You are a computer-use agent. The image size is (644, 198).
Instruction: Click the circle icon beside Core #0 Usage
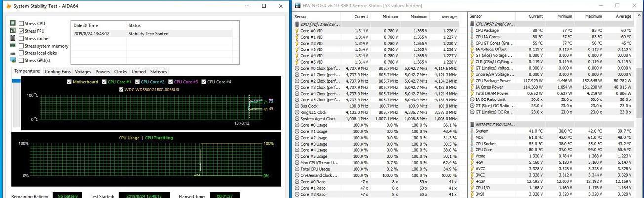coord(297,125)
